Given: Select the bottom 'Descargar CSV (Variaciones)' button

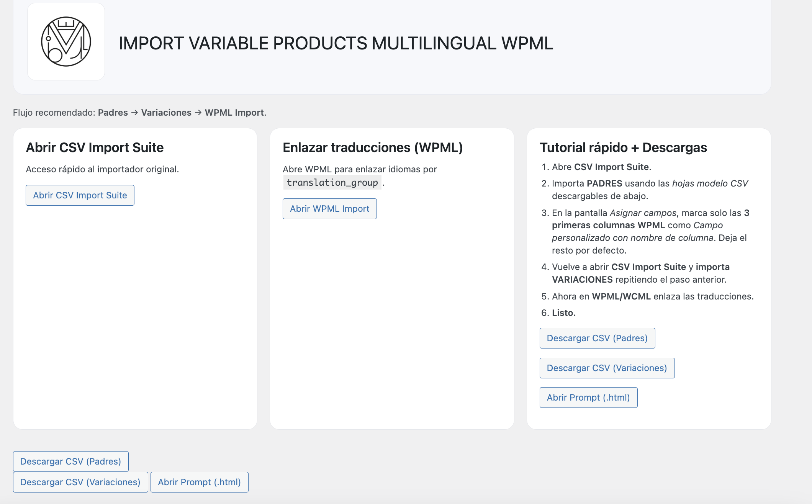Looking at the screenshot, I should tap(80, 482).
